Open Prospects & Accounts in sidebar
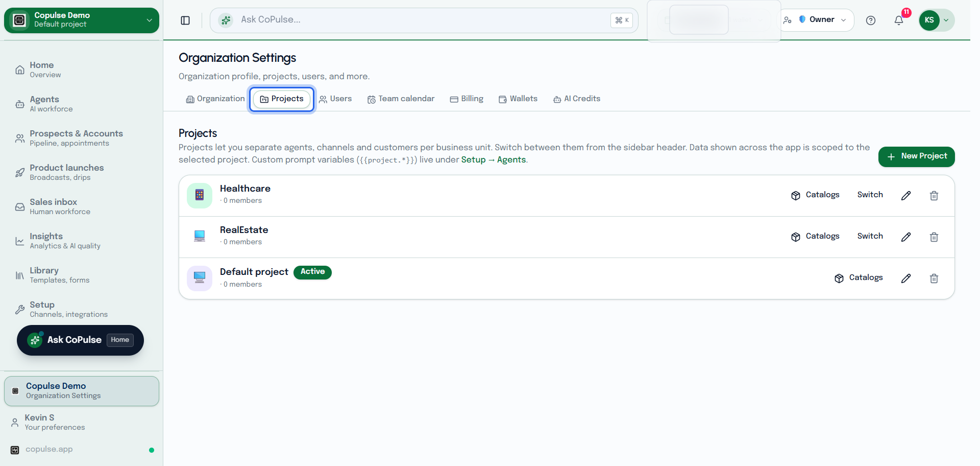This screenshot has width=980, height=466. (x=82, y=138)
